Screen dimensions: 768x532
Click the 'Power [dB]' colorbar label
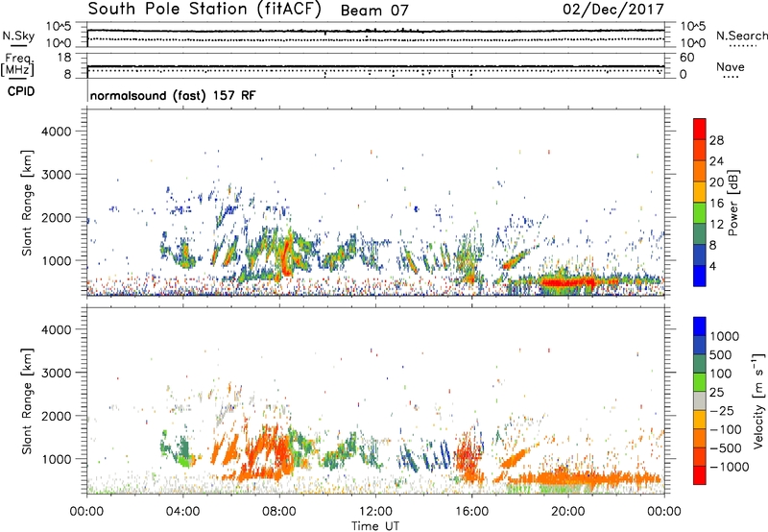732,203
